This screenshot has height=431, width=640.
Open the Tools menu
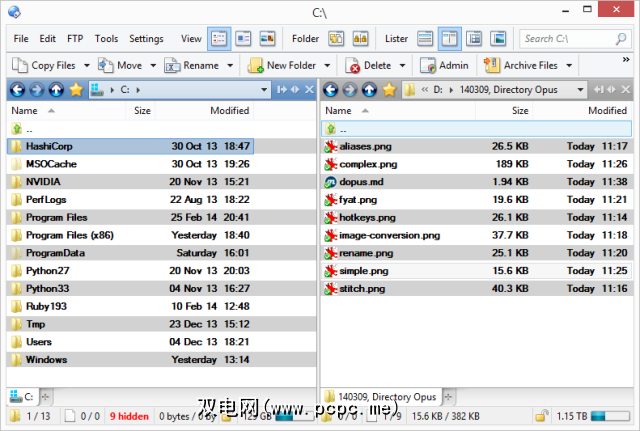click(x=106, y=39)
